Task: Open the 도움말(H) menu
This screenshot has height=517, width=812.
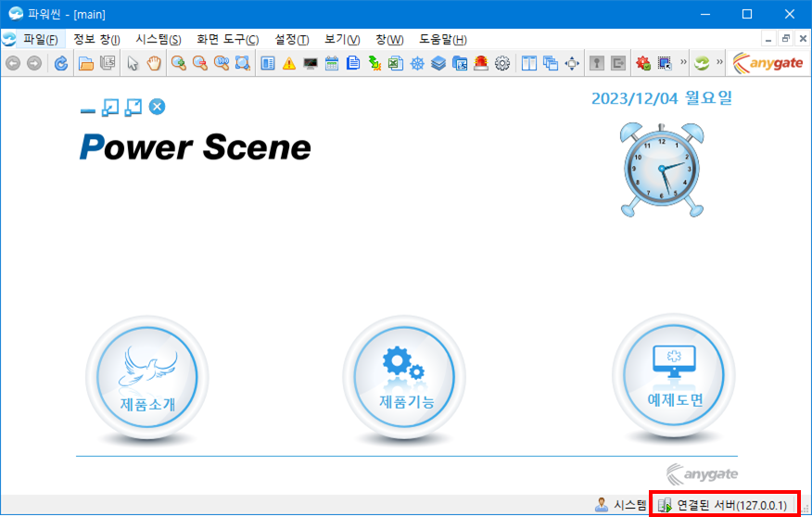Action: [x=443, y=39]
